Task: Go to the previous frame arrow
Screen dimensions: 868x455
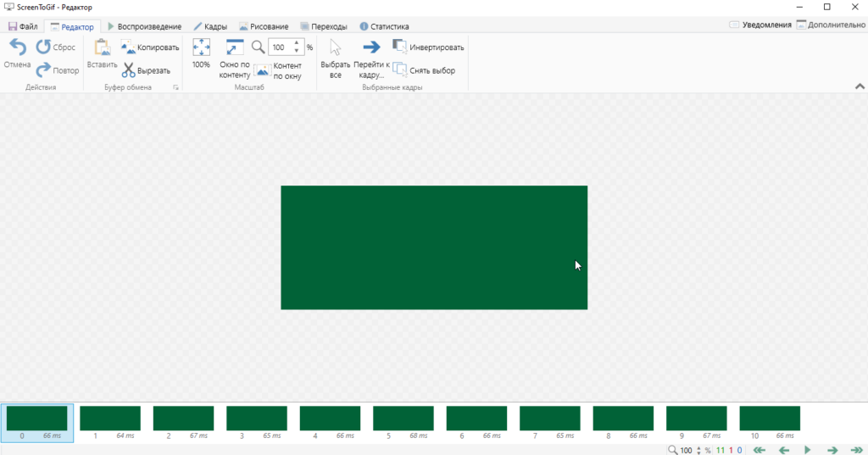Action: tap(784, 450)
